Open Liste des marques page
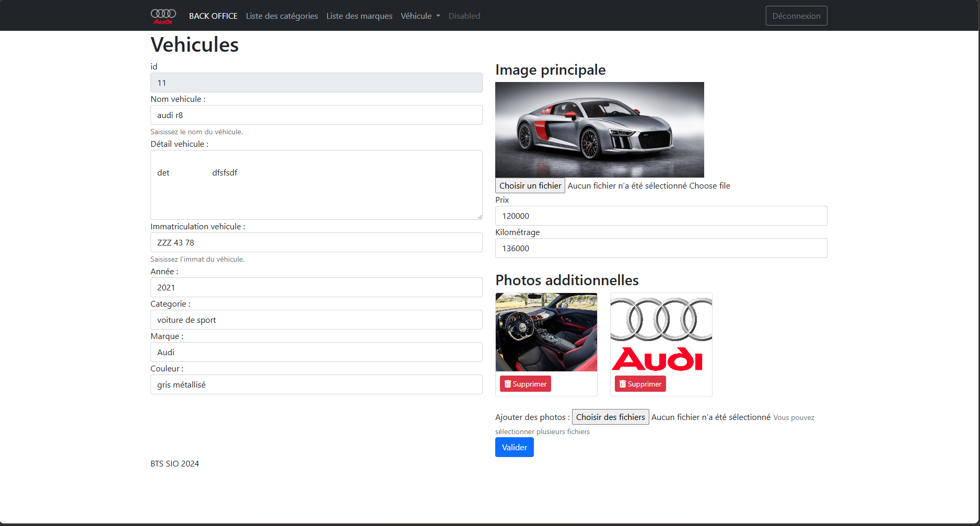This screenshot has width=980, height=526. pos(359,16)
